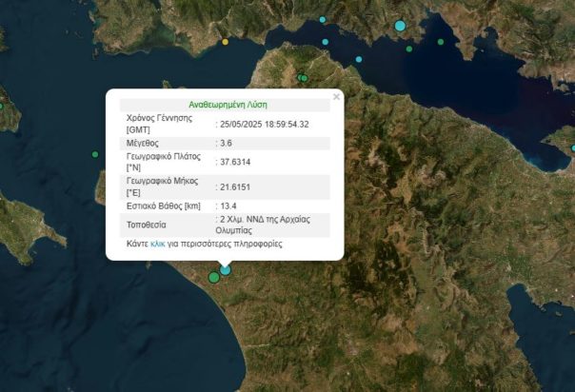
Task: Select the large green marker beside the popup tip
Action: [x=214, y=277]
